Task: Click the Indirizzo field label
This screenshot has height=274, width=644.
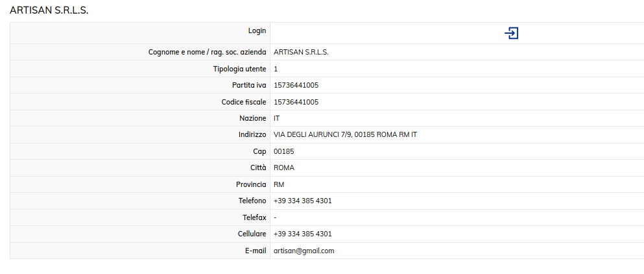Action: point(252,134)
